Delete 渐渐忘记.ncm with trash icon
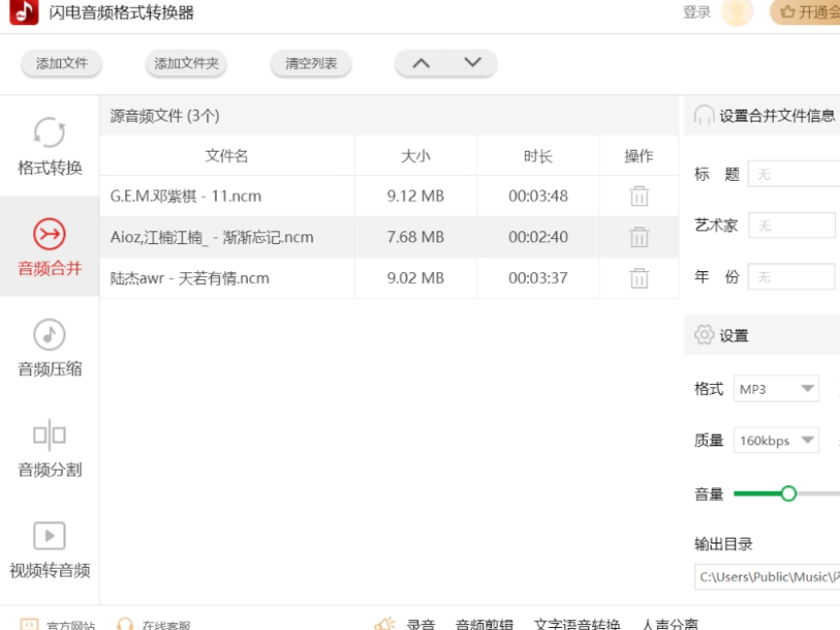This screenshot has height=630, width=840. point(639,237)
